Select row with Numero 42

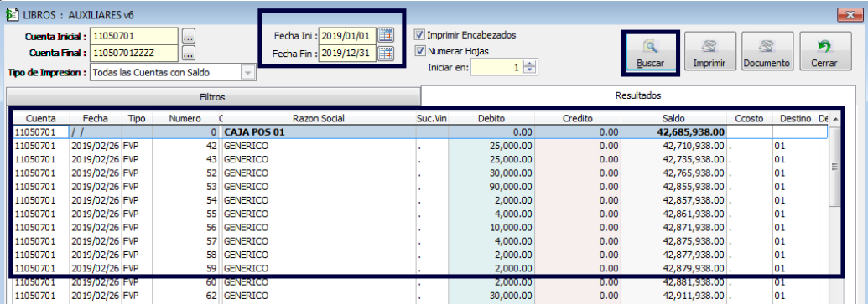click(x=419, y=146)
